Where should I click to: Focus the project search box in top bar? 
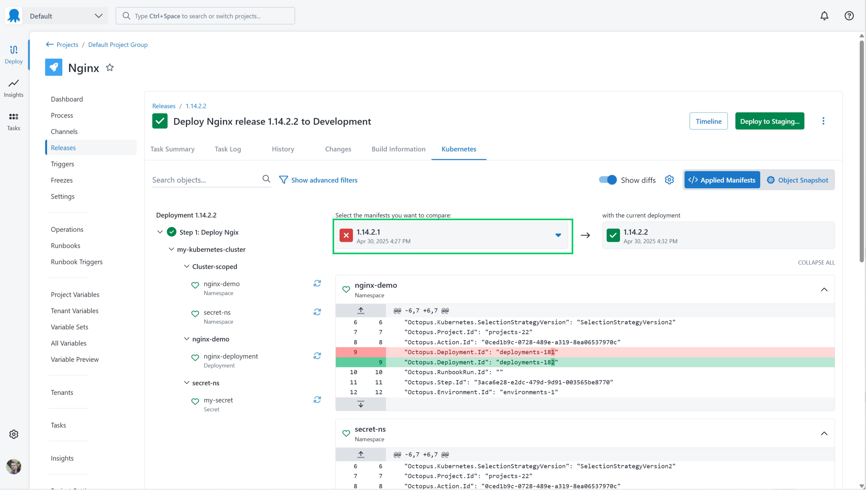[205, 16]
